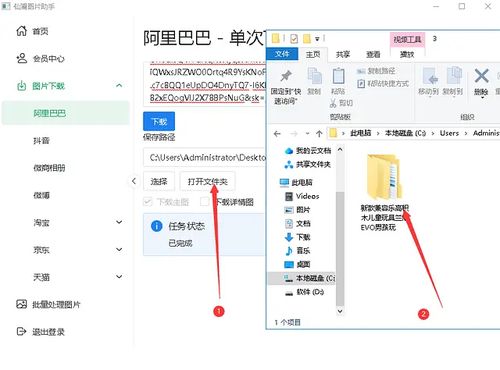Open recent locations dropdown arrow
This screenshot has height=370, width=500.
pos(307,134)
